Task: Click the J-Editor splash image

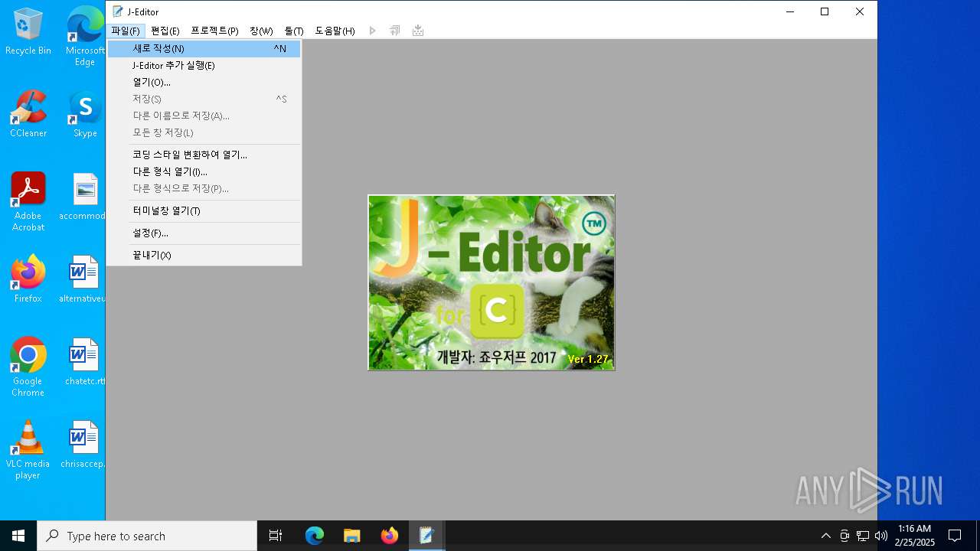Action: coord(492,282)
